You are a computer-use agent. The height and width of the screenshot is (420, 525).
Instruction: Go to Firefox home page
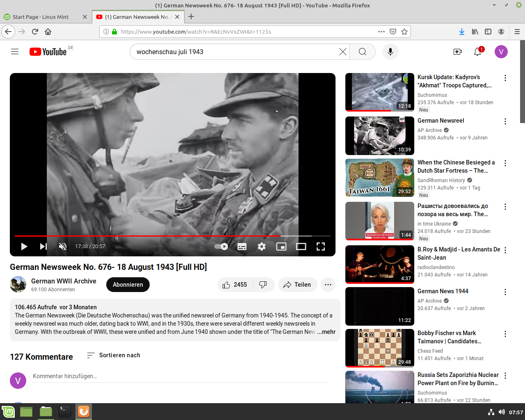(48, 32)
